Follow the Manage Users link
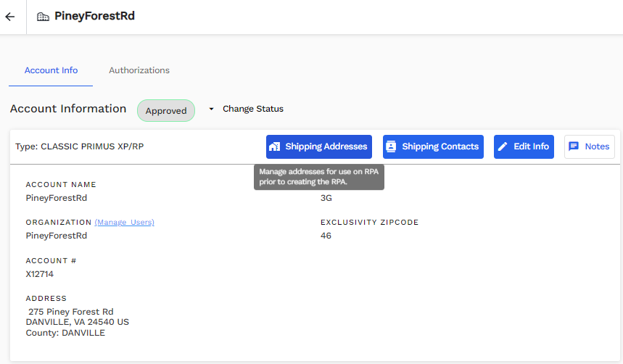Viewport: 623px width, 364px height. (x=124, y=222)
